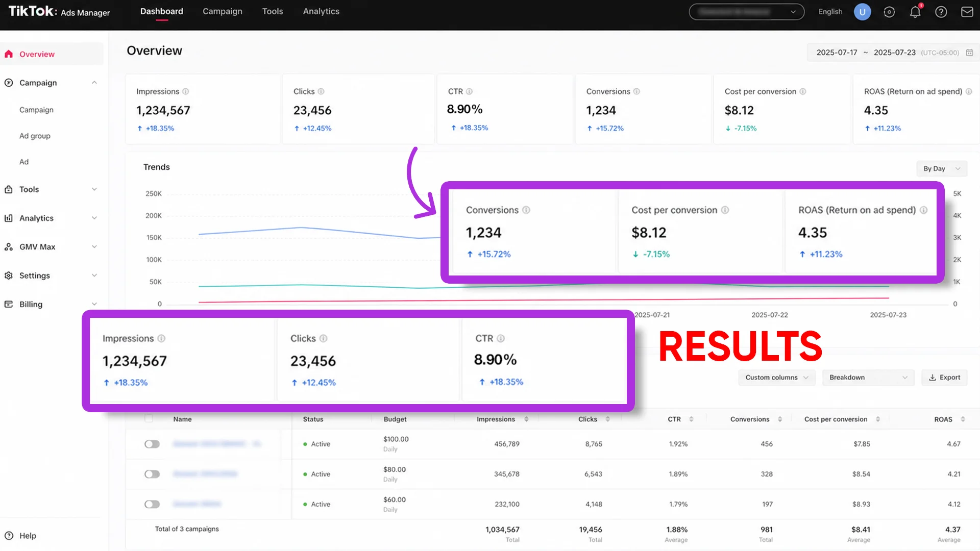Screen dimensions: 980x551
Task: Expand the Tools section in sidebar
Action: coord(94,189)
